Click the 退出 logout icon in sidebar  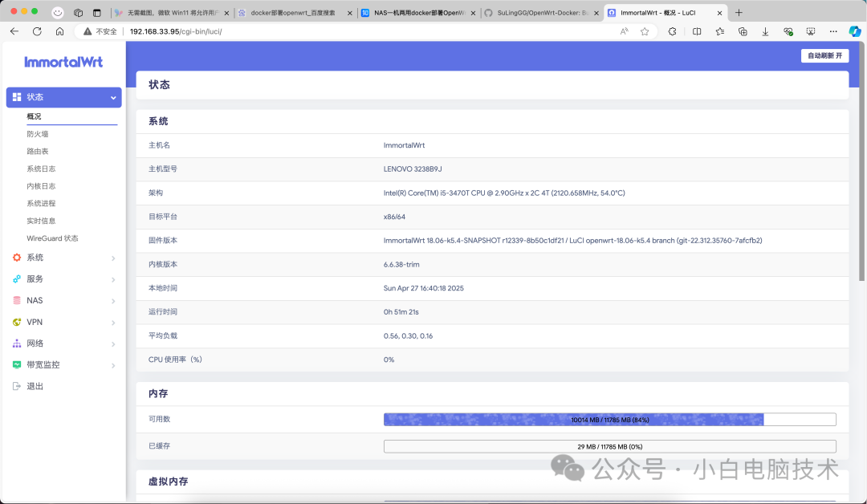coord(17,386)
